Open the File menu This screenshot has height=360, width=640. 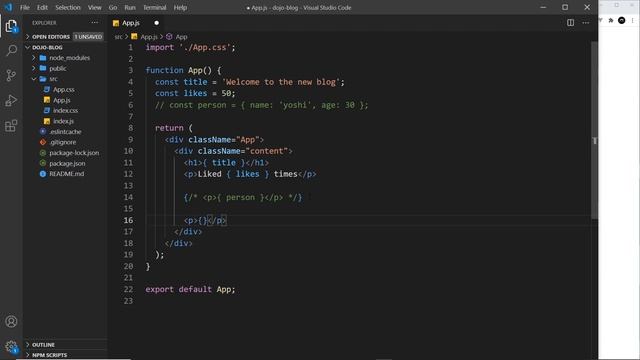(24, 7)
